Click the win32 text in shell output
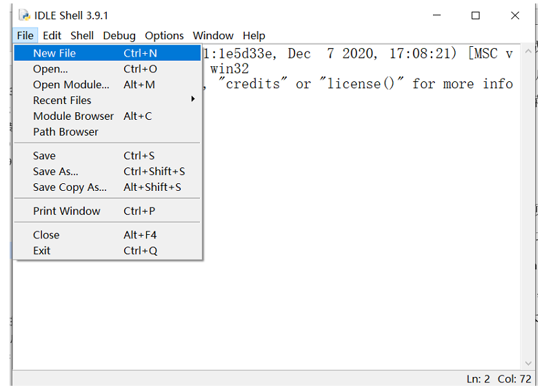Viewport: 544px width, 392px height. 230,69
